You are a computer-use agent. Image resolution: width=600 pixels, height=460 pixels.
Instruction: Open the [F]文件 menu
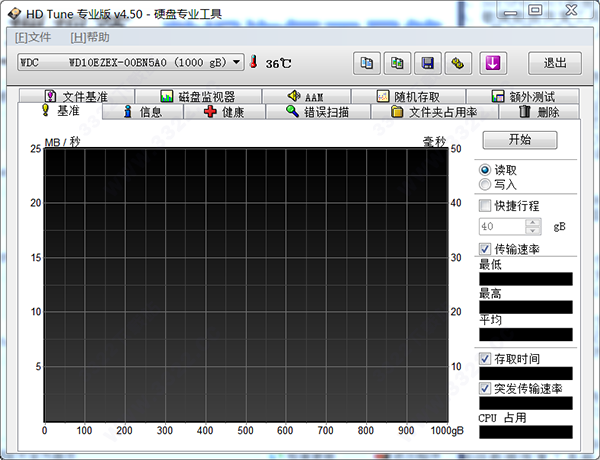33,37
